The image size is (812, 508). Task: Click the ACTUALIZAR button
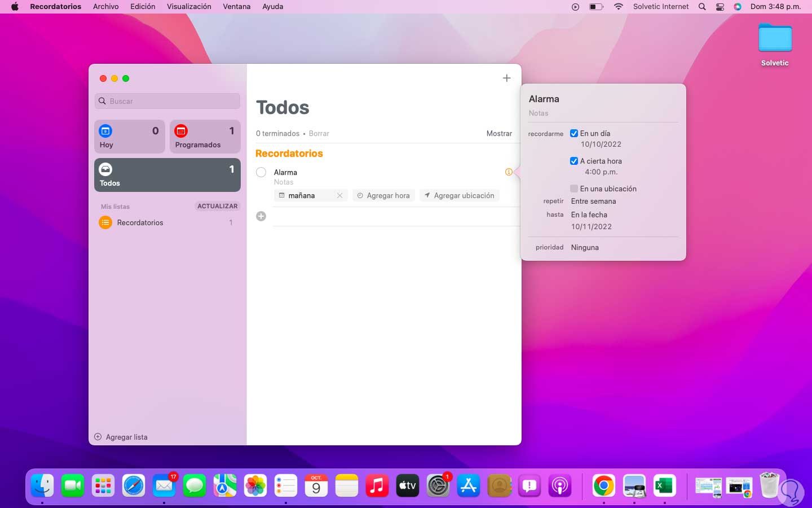tap(218, 206)
